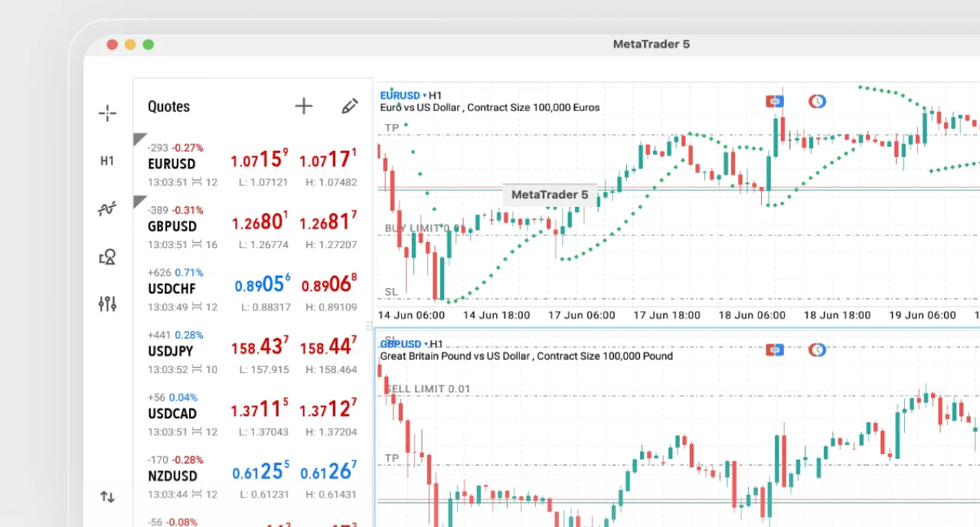Add a new symbol with plus icon
The height and width of the screenshot is (527, 980).
point(304,106)
